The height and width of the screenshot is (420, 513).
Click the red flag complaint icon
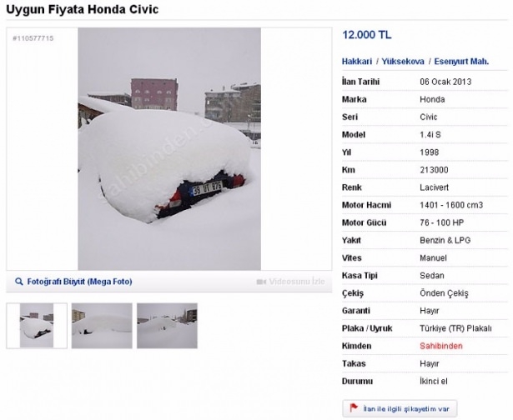click(354, 408)
